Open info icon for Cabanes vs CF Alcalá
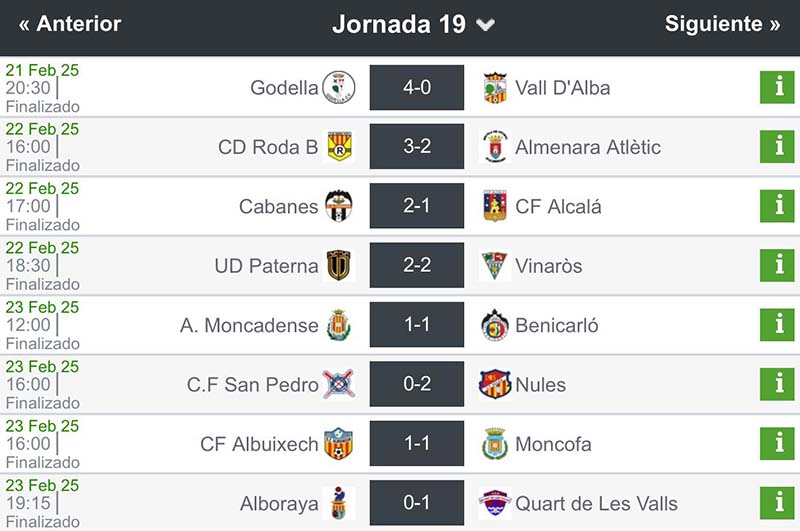The width and height of the screenshot is (800, 531). (x=777, y=206)
